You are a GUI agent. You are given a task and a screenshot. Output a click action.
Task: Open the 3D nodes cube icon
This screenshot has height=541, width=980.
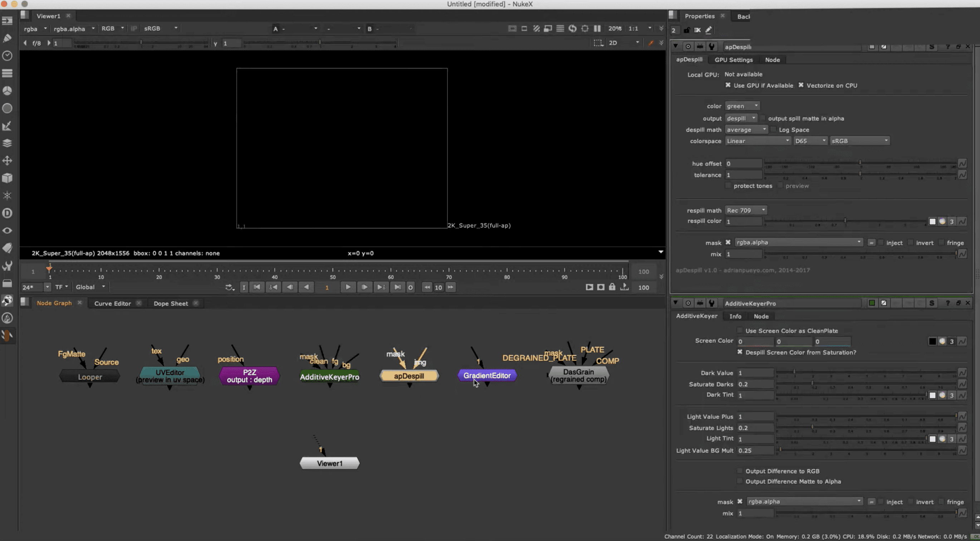[7, 178]
